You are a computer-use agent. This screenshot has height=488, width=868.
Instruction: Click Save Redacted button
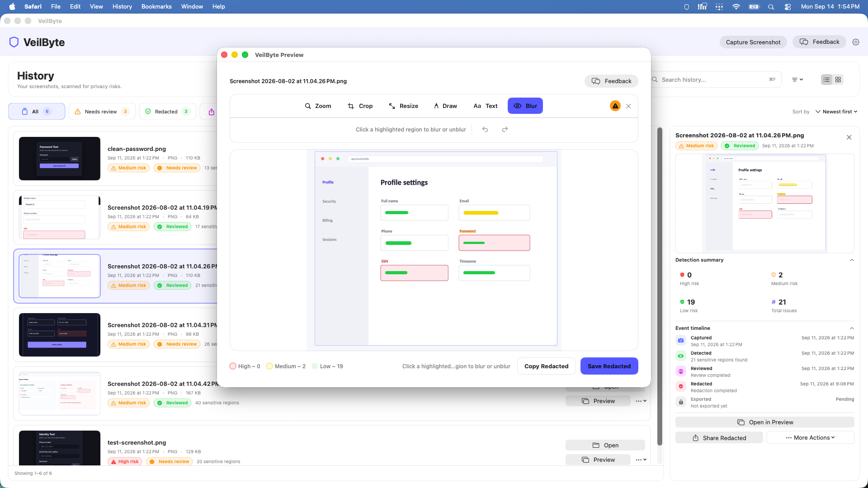click(609, 366)
